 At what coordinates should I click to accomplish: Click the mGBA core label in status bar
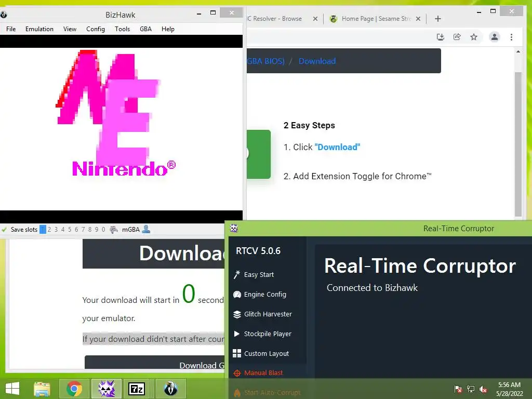pos(130,229)
